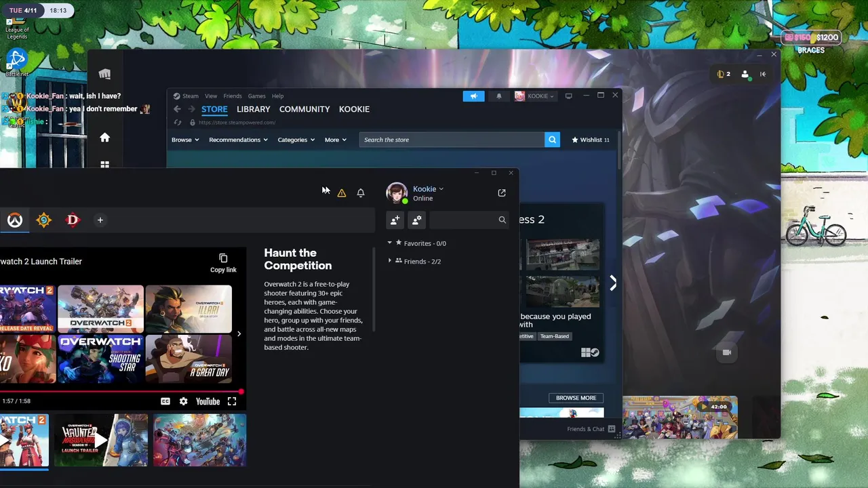Expand the More dropdown in Steam store
Viewport: 868px width, 488px height.
pos(335,140)
